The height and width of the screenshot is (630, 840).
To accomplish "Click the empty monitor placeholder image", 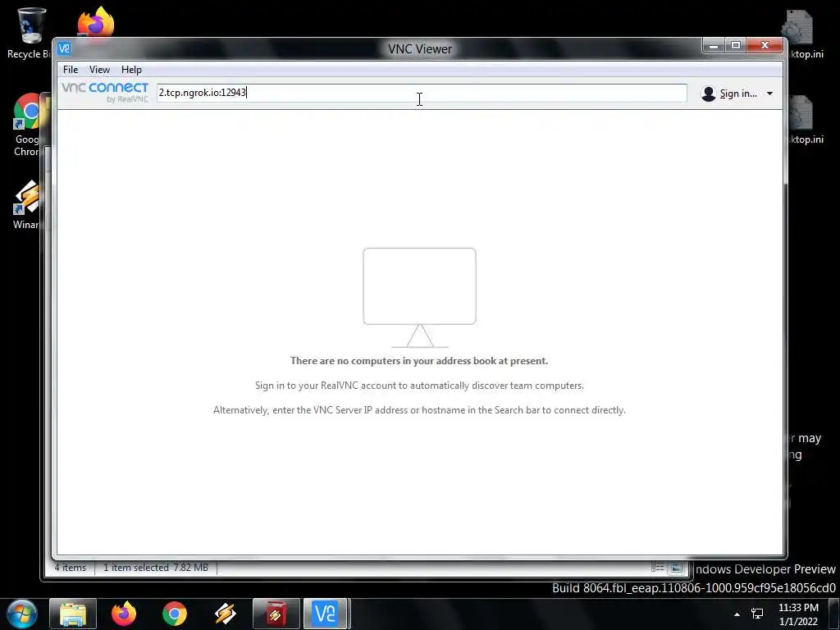I will (x=419, y=297).
